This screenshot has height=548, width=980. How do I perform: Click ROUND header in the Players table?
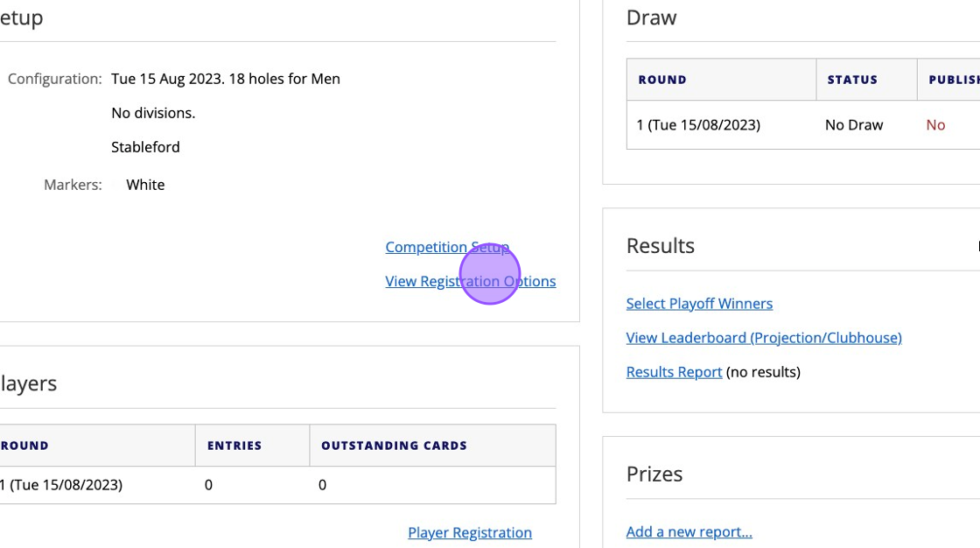[x=24, y=446]
